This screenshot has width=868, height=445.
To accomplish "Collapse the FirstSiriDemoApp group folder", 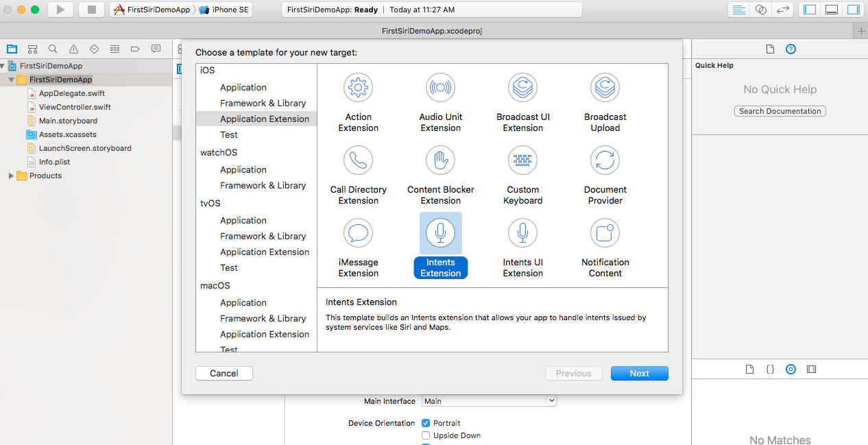I will (11, 80).
